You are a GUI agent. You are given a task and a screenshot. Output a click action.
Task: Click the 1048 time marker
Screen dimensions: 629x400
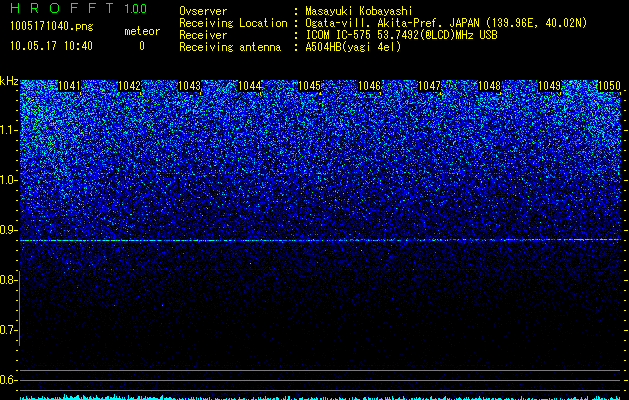(489, 86)
